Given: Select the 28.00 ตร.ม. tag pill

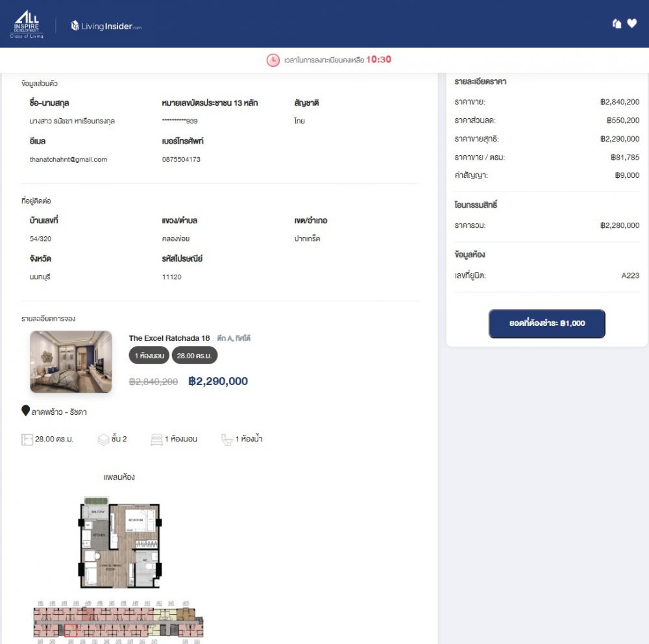Looking at the screenshot, I should point(195,356).
